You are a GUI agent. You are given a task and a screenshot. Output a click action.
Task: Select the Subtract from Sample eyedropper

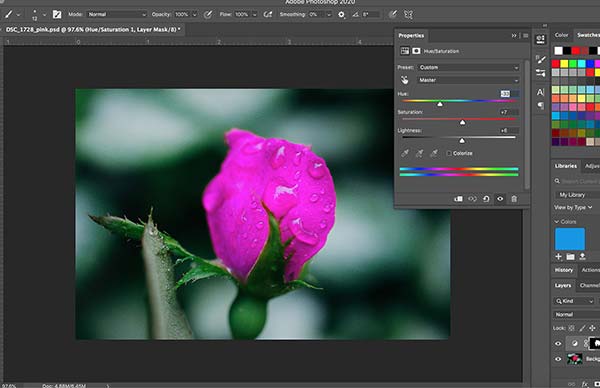(x=434, y=153)
